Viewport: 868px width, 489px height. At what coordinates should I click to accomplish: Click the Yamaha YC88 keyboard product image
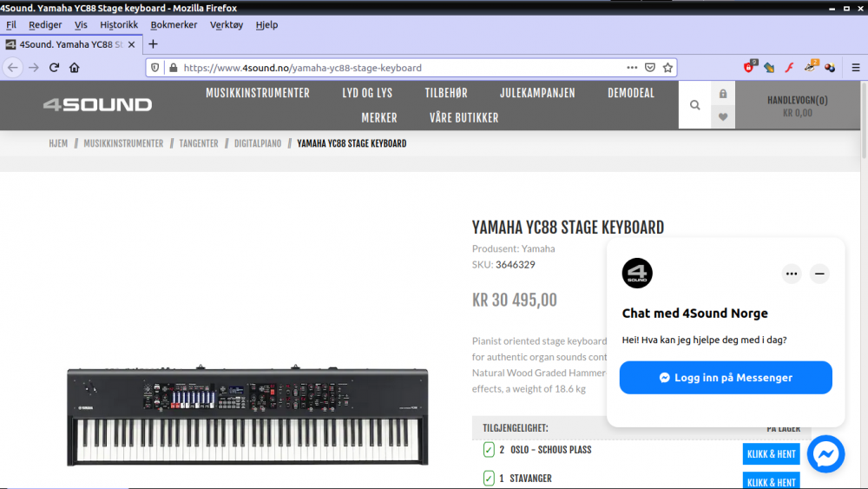(247, 416)
